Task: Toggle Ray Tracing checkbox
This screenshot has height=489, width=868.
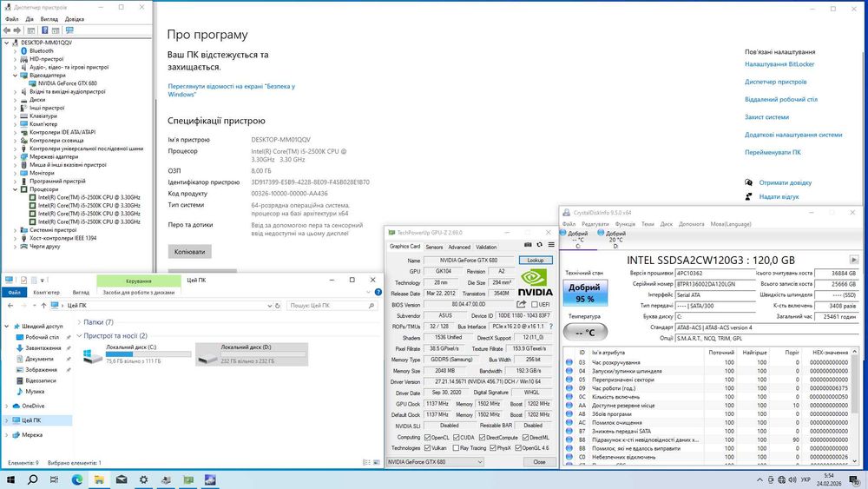Action: pyautogui.click(x=456, y=447)
